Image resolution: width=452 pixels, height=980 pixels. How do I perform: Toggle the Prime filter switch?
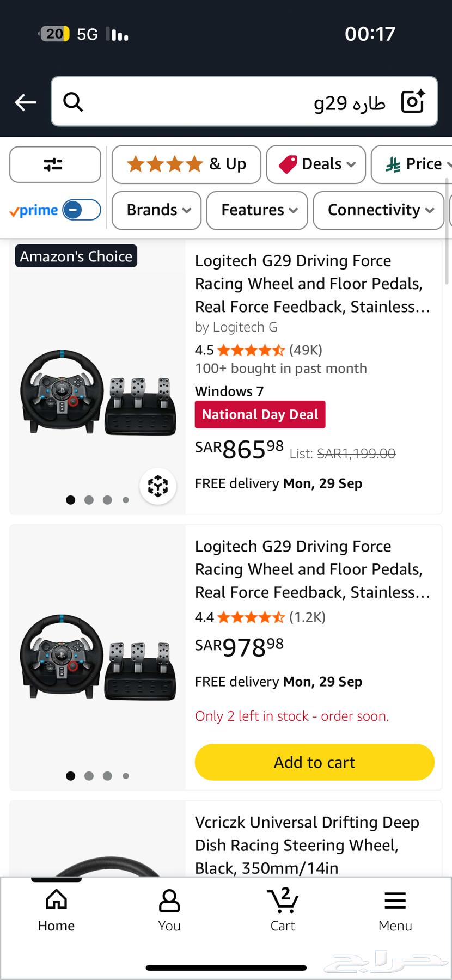(81, 210)
